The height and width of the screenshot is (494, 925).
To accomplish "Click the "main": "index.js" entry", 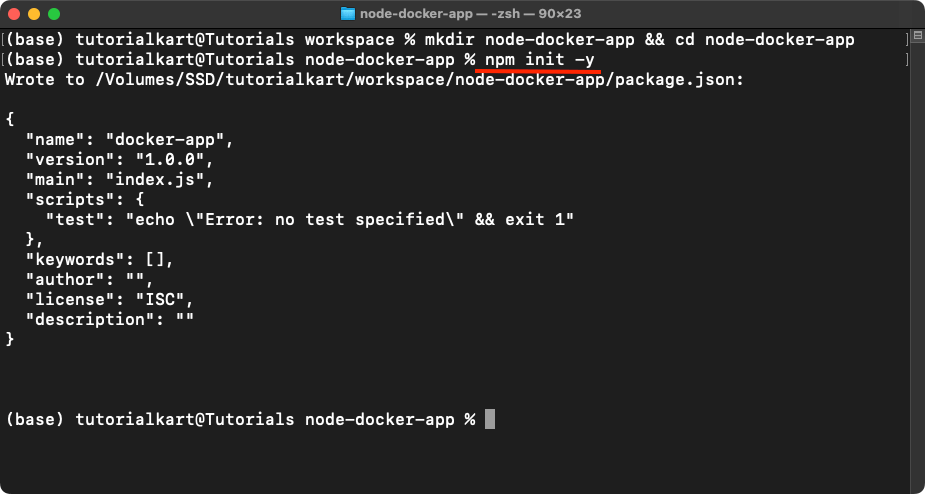I will [120, 180].
